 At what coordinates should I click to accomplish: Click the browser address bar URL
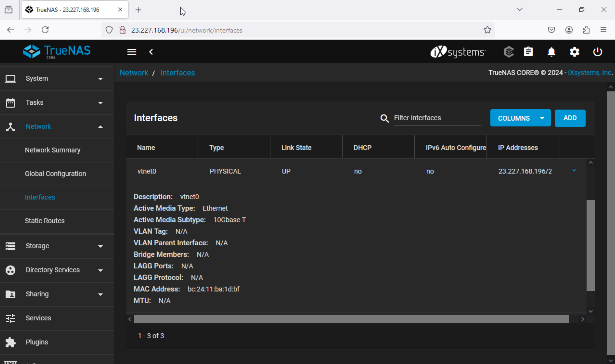click(187, 30)
